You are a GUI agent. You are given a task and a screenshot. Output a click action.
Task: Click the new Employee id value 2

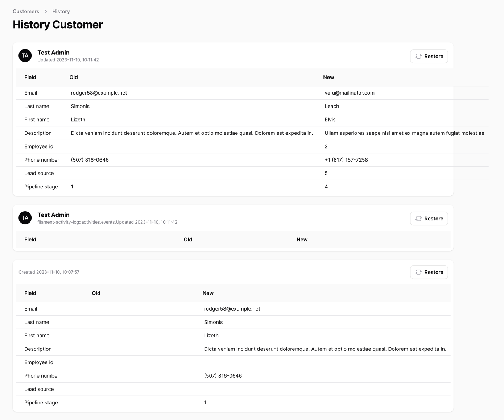[326, 146]
